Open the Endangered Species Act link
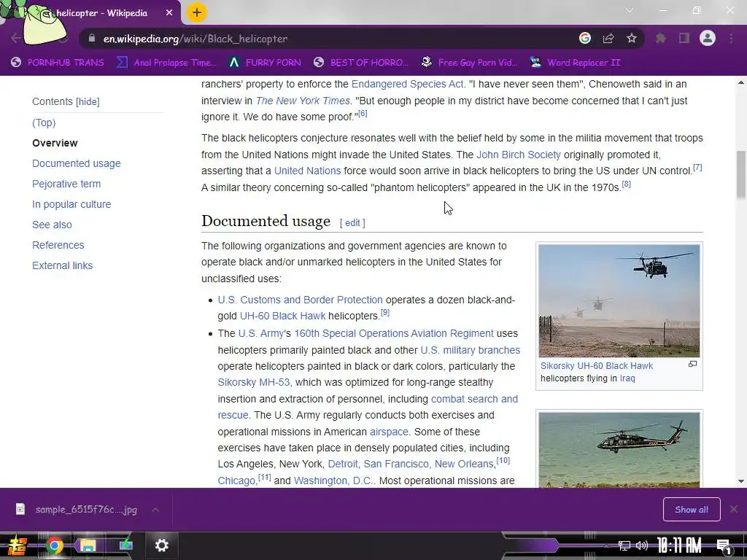The height and width of the screenshot is (560, 747). 409,85
